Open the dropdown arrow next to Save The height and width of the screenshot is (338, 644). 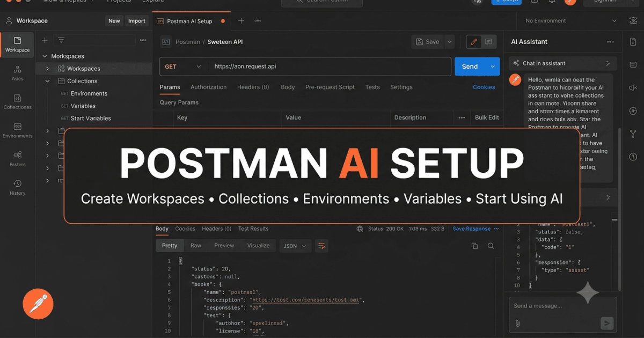pyautogui.click(x=450, y=42)
